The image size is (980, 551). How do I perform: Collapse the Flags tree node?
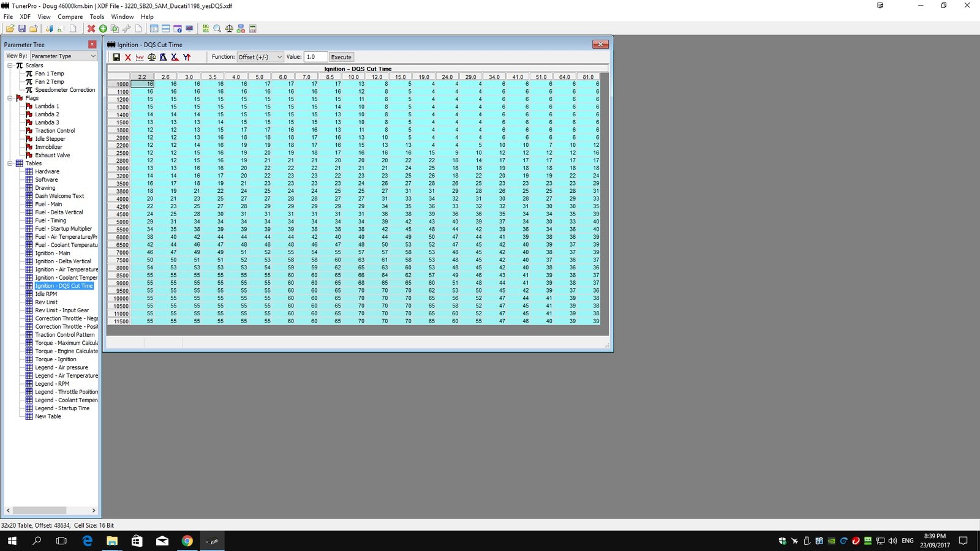tap(10, 98)
